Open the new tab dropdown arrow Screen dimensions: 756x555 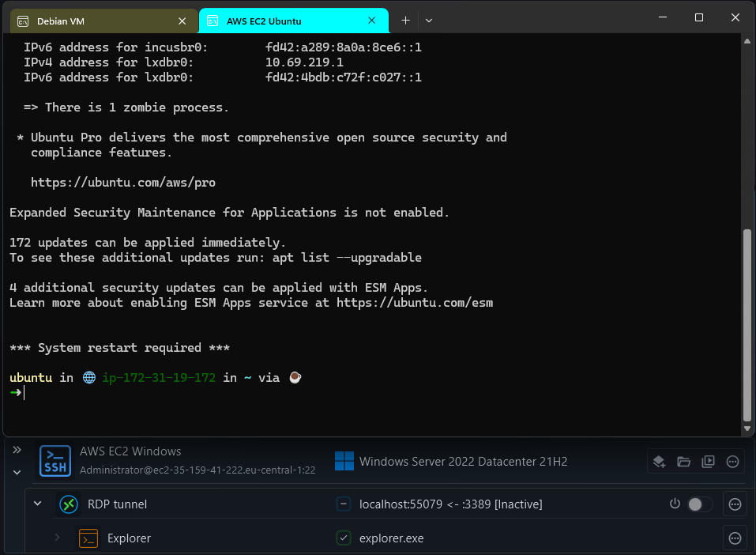pyautogui.click(x=428, y=21)
